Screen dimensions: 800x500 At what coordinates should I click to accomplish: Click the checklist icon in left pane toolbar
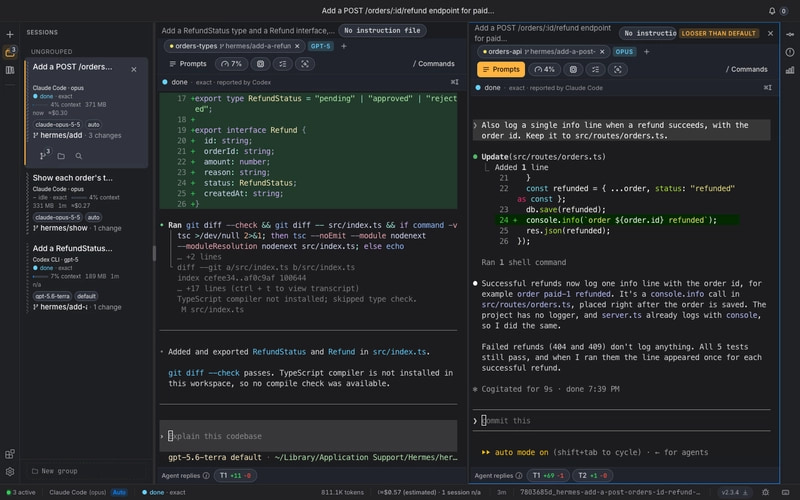pos(283,64)
